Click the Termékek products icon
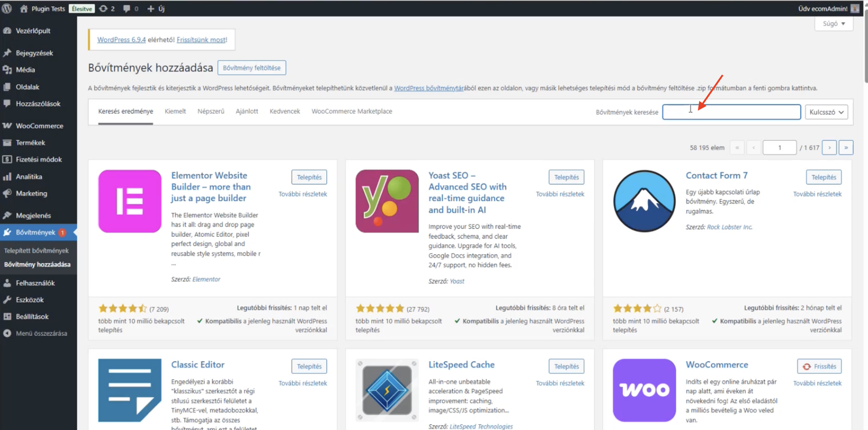The width and height of the screenshot is (868, 430). [x=7, y=142]
